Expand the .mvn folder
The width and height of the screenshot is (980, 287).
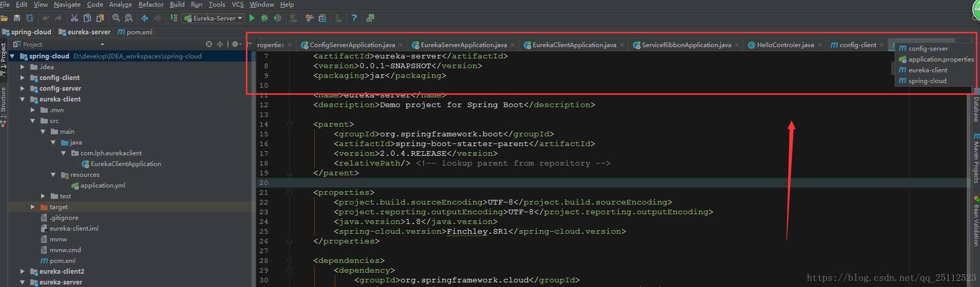32,110
